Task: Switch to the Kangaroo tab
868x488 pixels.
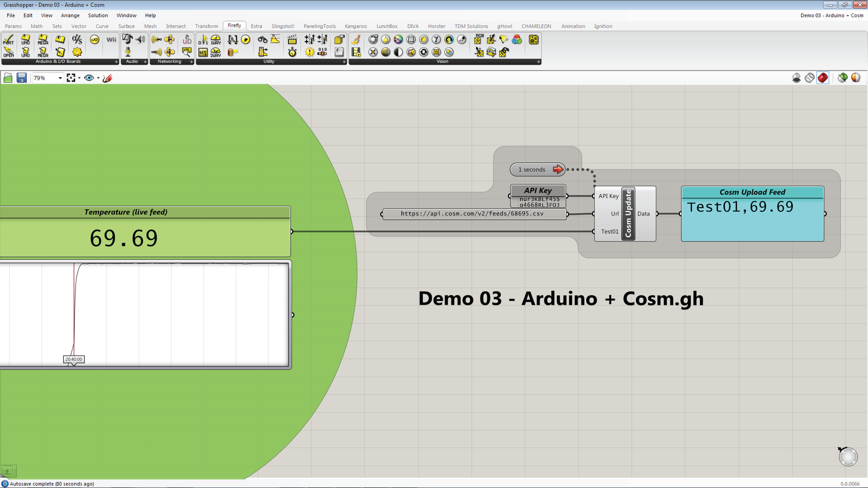Action: [x=356, y=26]
